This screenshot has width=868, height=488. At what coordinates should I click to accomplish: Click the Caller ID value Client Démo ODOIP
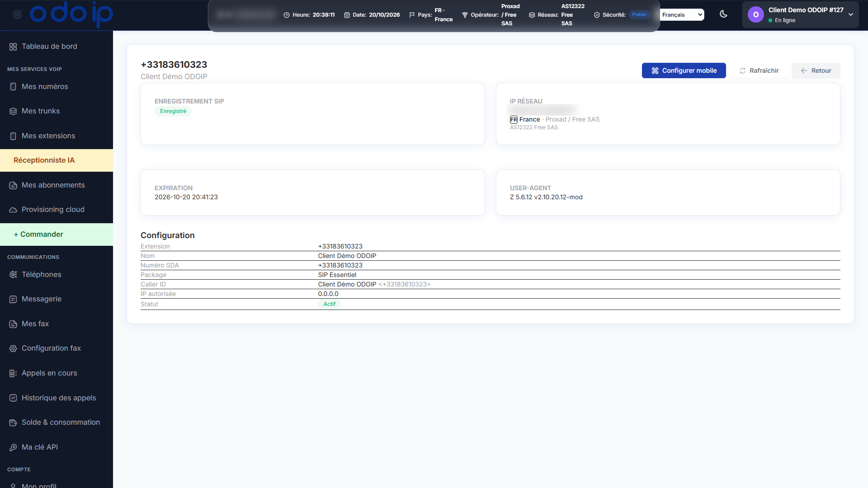click(347, 284)
